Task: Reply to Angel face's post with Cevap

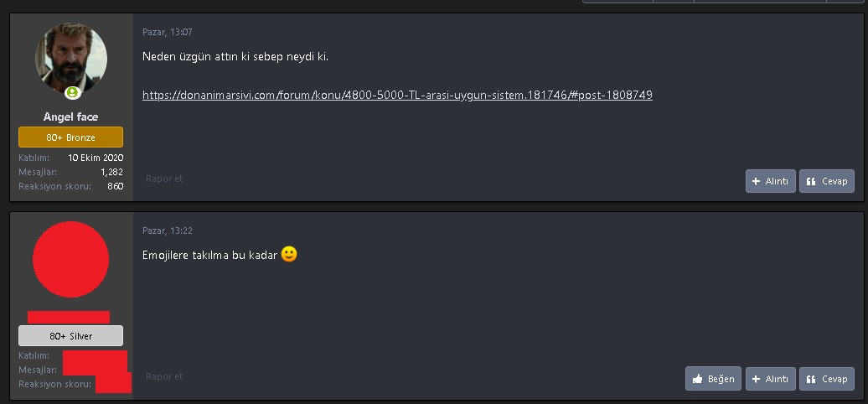Action: pyautogui.click(x=826, y=181)
